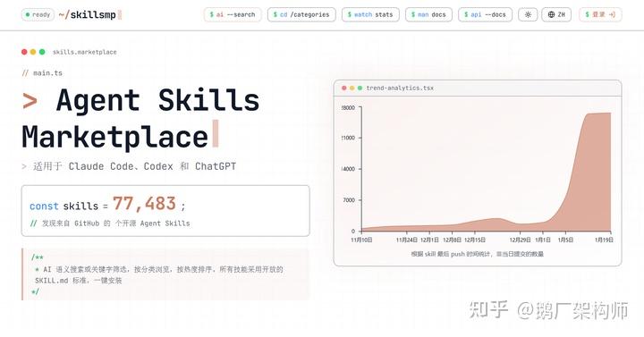Click the '1月5日' x-axis label
The image size is (644, 337).
[x=565, y=240]
